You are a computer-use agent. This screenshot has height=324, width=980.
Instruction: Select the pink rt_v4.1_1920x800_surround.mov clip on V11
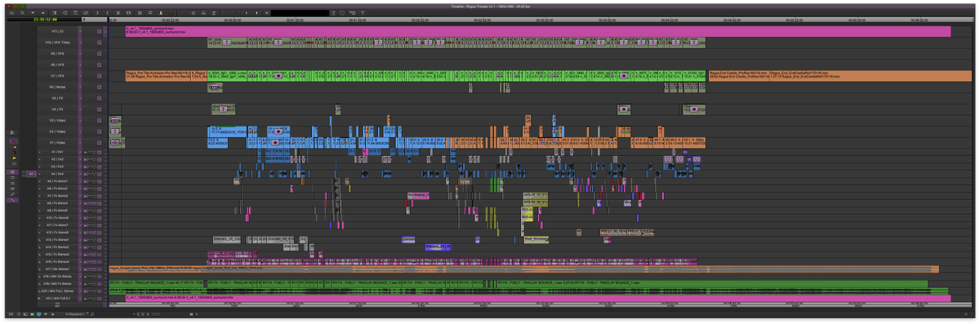pos(538,31)
